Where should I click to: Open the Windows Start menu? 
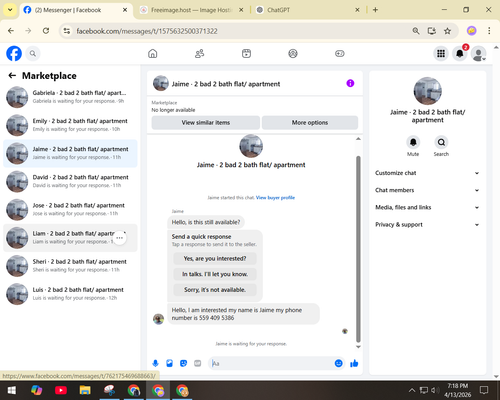pyautogui.click(x=12, y=390)
